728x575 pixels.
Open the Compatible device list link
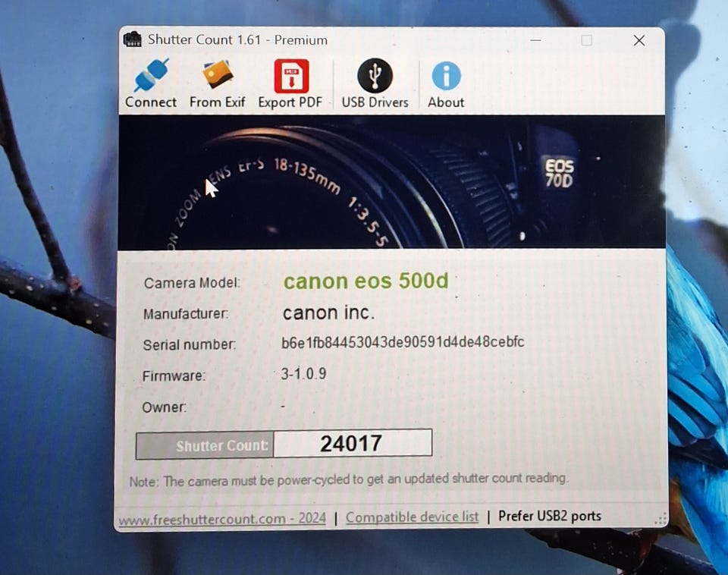(x=412, y=517)
